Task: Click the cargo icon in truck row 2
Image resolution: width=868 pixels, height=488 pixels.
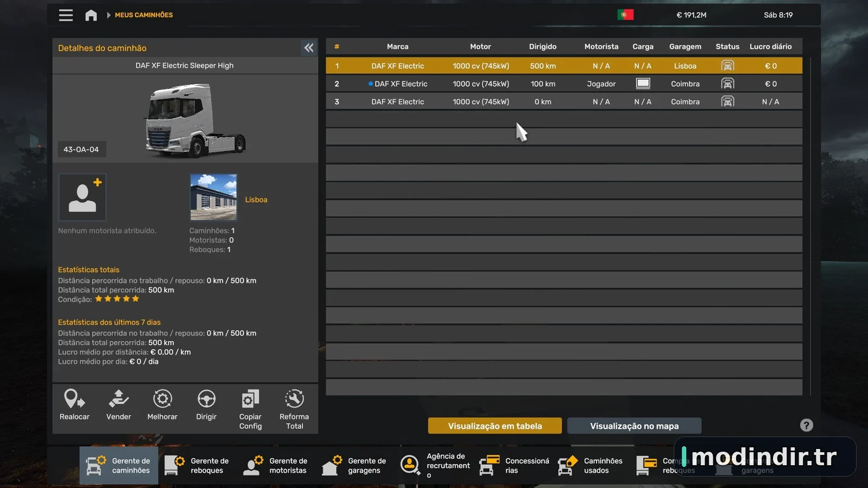Action: (x=643, y=84)
